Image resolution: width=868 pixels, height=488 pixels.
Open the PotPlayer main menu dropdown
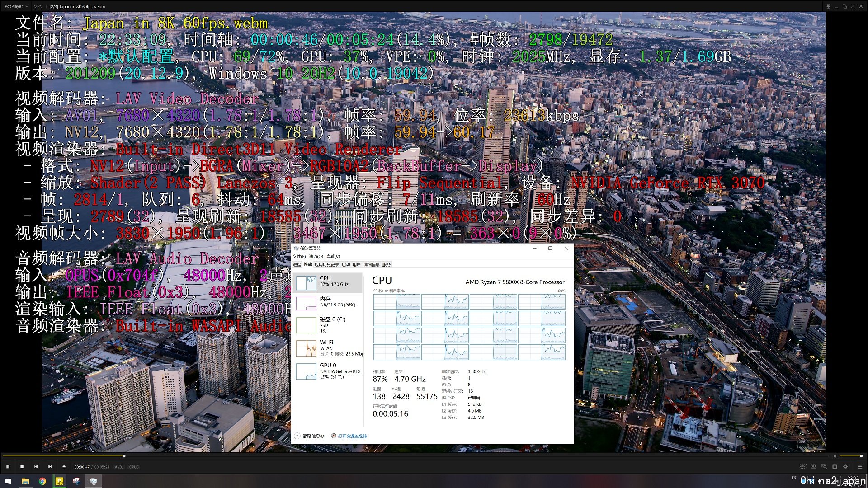(x=16, y=6)
